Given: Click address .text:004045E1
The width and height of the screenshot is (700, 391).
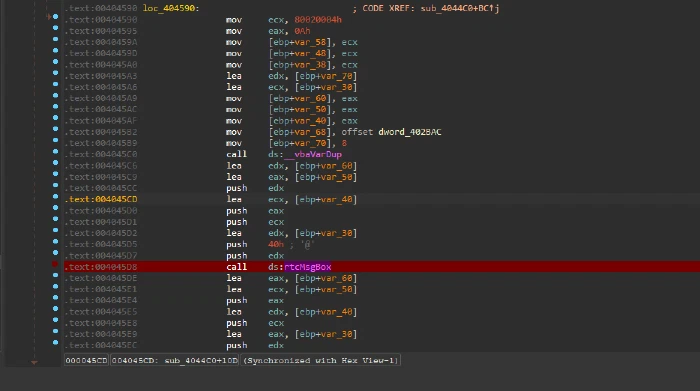Looking at the screenshot, I should [101, 289].
